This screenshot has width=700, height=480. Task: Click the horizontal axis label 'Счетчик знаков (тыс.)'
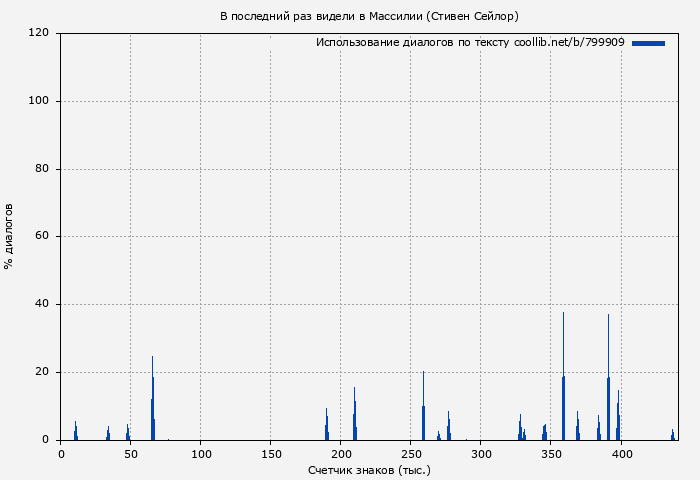[369, 469]
